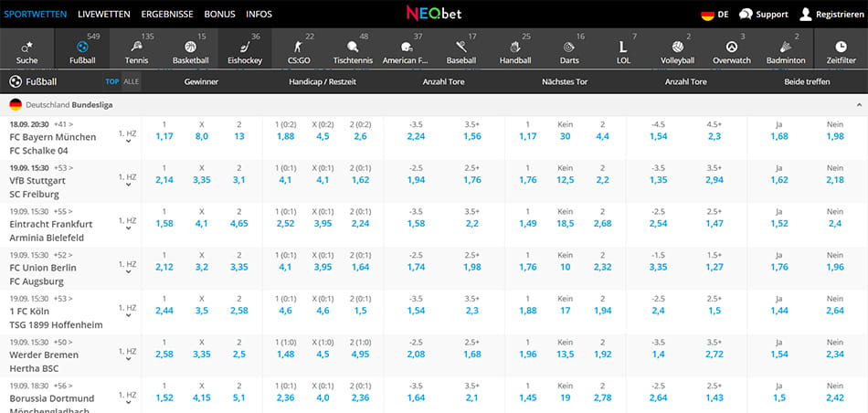Click the Nächstes Tor column header
Image resolution: width=868 pixels, height=413 pixels.
pos(565,82)
